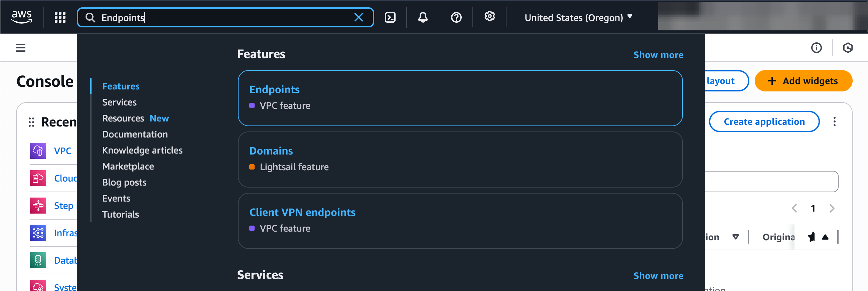Expand the United States (Oregon) region dropdown

pyautogui.click(x=578, y=17)
